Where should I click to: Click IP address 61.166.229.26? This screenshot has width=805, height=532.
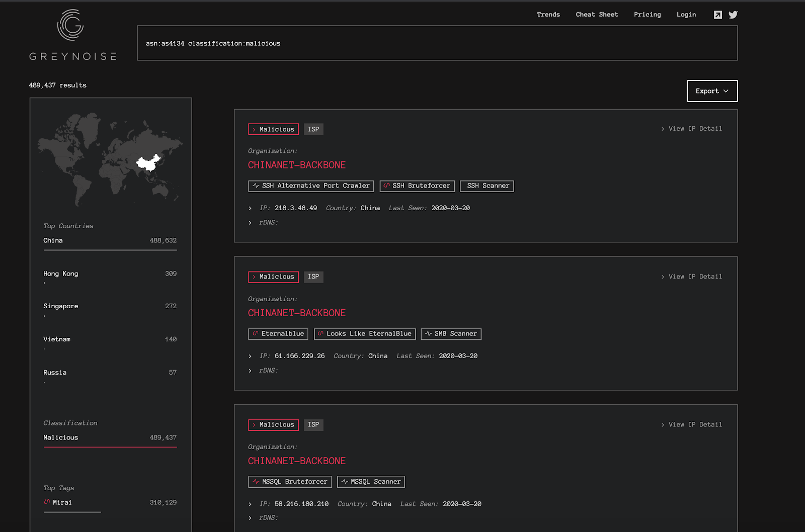click(300, 356)
